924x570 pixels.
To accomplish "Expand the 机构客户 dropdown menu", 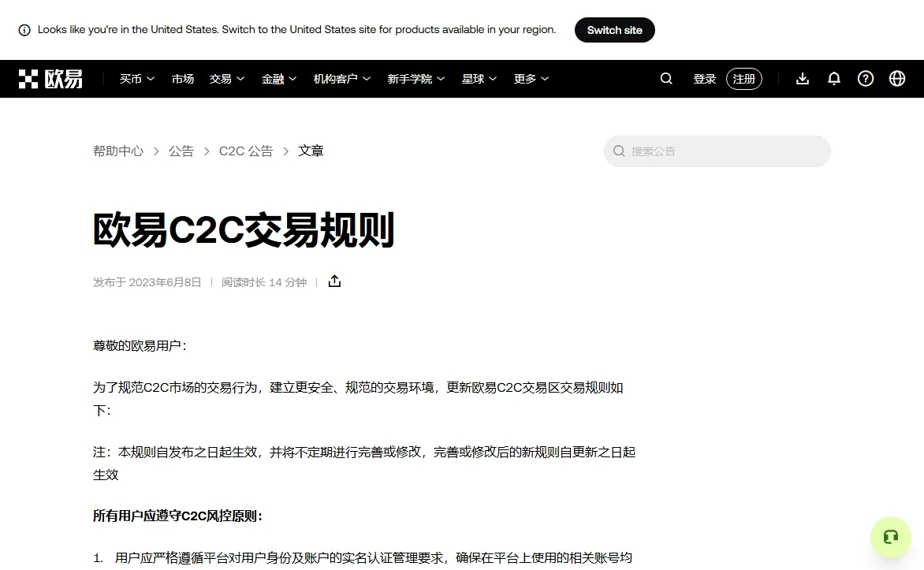I will 342,78.
